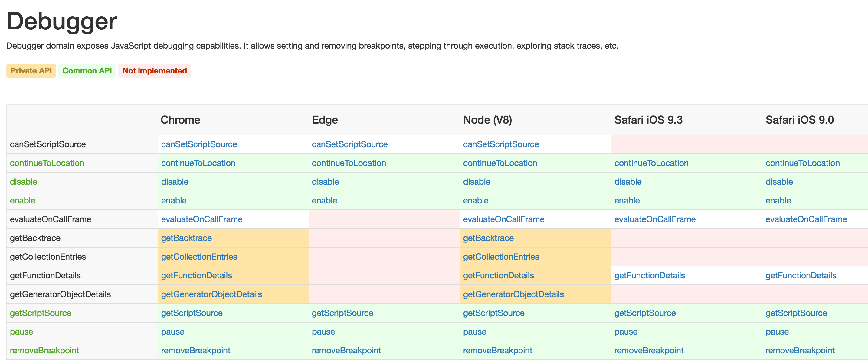Open Chrome getFunctionDetails link

click(x=196, y=276)
